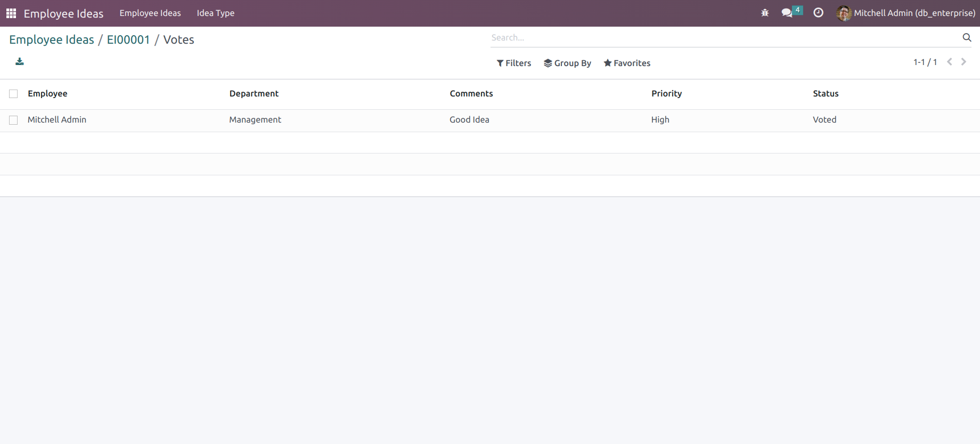Viewport: 980px width, 444px height.
Task: Click the Good Idea comment cell
Action: coord(469,120)
